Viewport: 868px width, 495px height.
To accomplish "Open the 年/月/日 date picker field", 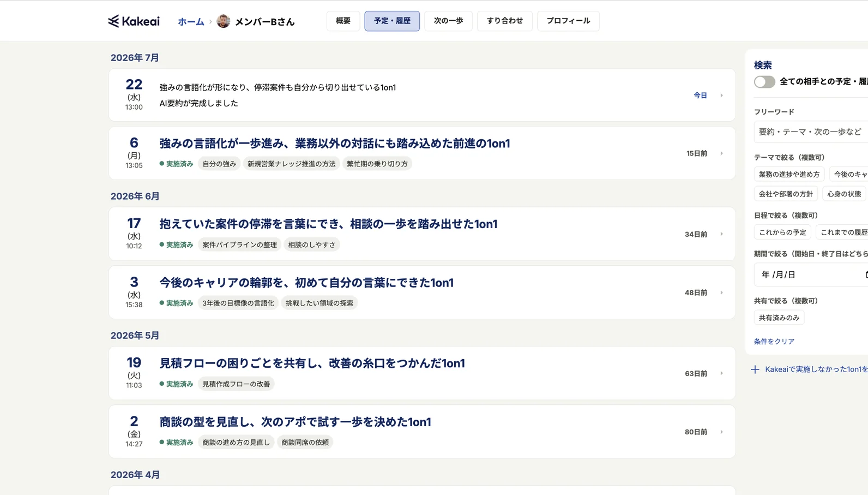I will 811,275.
